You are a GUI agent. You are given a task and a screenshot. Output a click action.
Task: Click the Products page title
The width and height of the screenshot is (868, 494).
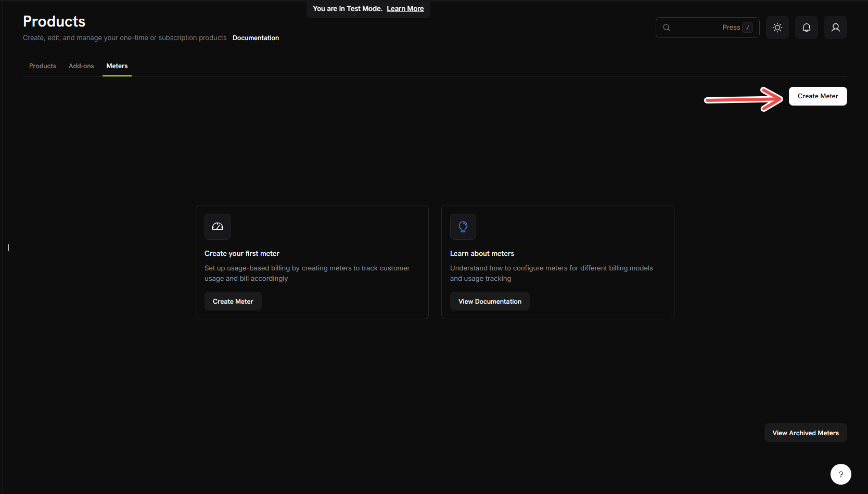54,21
